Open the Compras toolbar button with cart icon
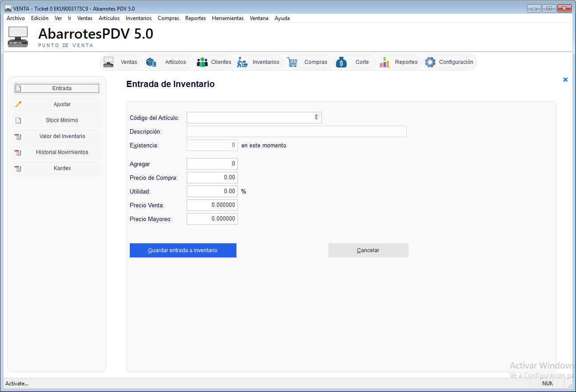576x392 pixels. tap(309, 62)
